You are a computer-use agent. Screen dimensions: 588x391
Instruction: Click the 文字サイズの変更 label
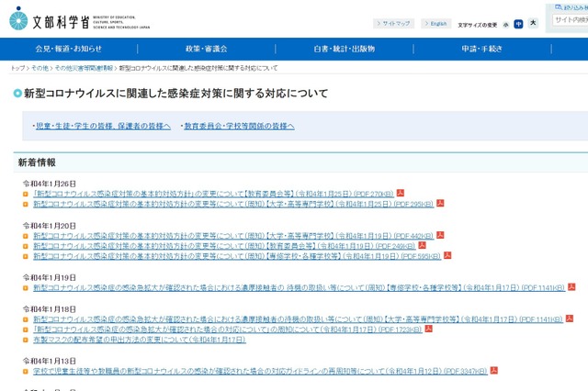pyautogui.click(x=478, y=25)
